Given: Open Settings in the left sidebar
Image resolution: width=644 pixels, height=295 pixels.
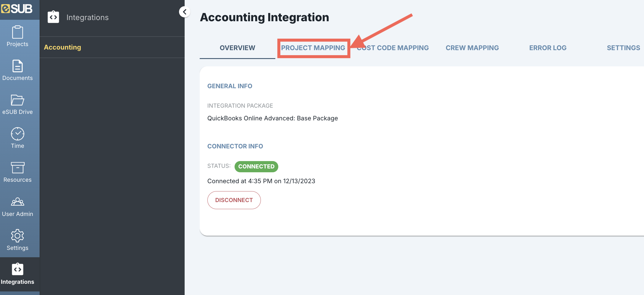Looking at the screenshot, I should [x=17, y=240].
